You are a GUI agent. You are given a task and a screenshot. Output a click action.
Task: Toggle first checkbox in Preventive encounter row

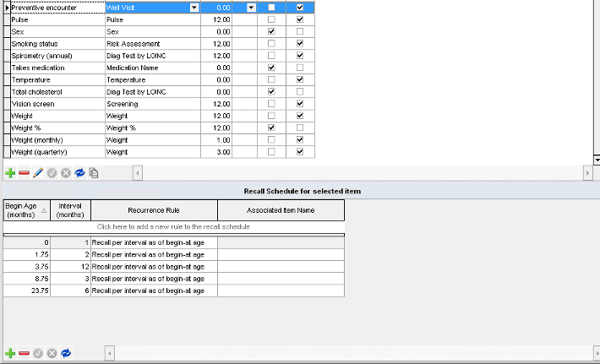[271, 8]
